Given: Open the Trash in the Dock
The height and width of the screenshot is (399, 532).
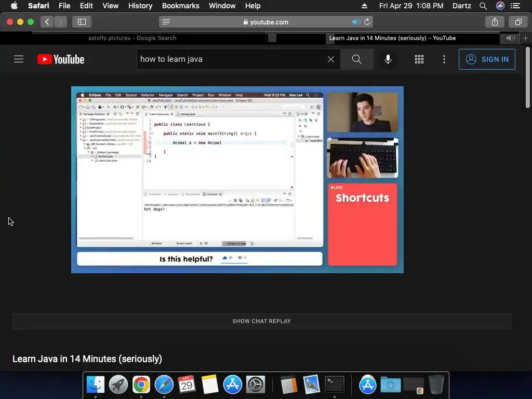Looking at the screenshot, I should pos(436,385).
